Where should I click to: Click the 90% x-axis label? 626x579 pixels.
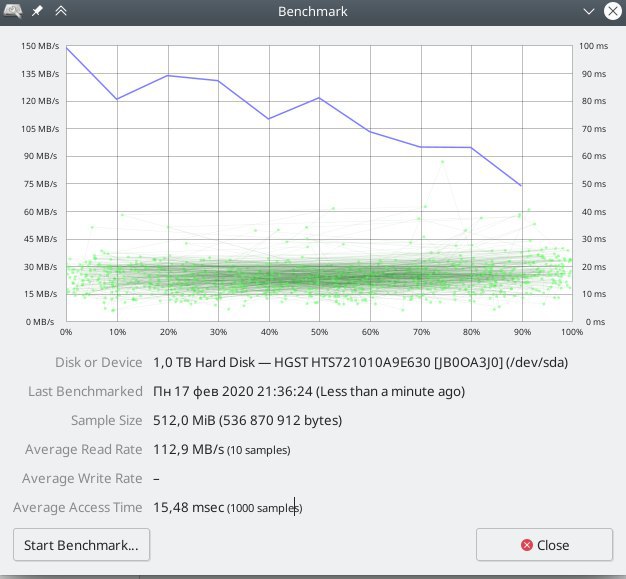[x=522, y=332]
